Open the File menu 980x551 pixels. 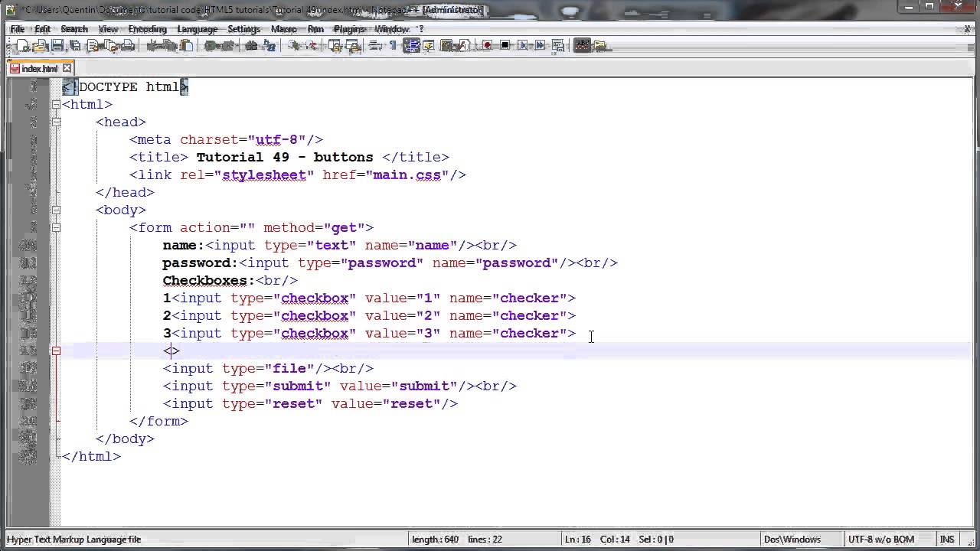click(x=17, y=29)
